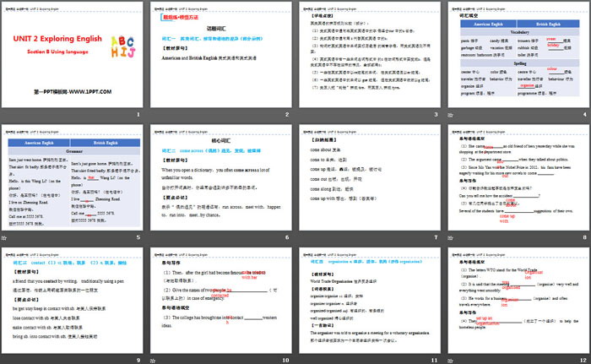Select slide 9 about the word contact
Image resolution: width=591 pixels, height=364 pixels.
coord(73,301)
